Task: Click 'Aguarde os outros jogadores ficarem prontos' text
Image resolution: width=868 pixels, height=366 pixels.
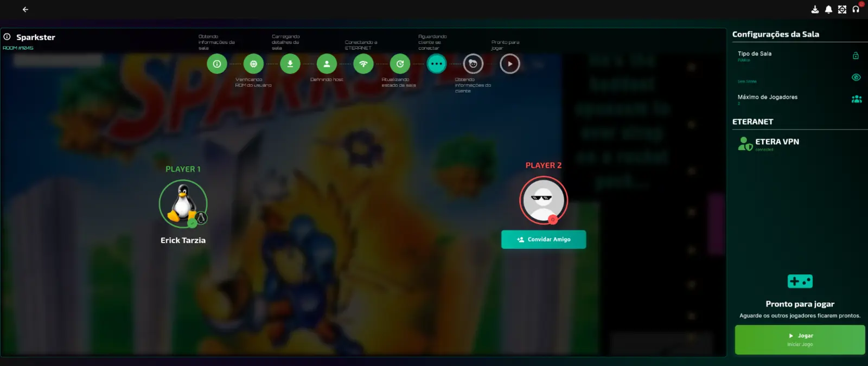Action: [800, 316]
